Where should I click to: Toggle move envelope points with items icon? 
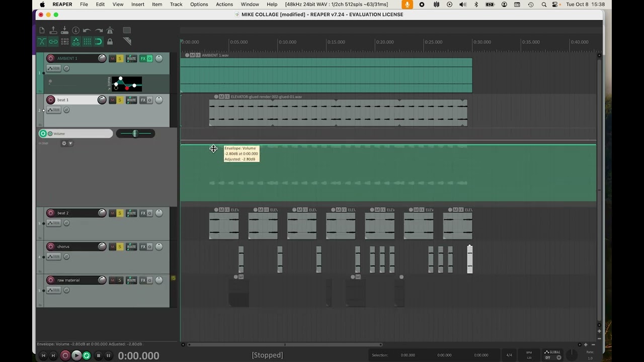tap(76, 42)
